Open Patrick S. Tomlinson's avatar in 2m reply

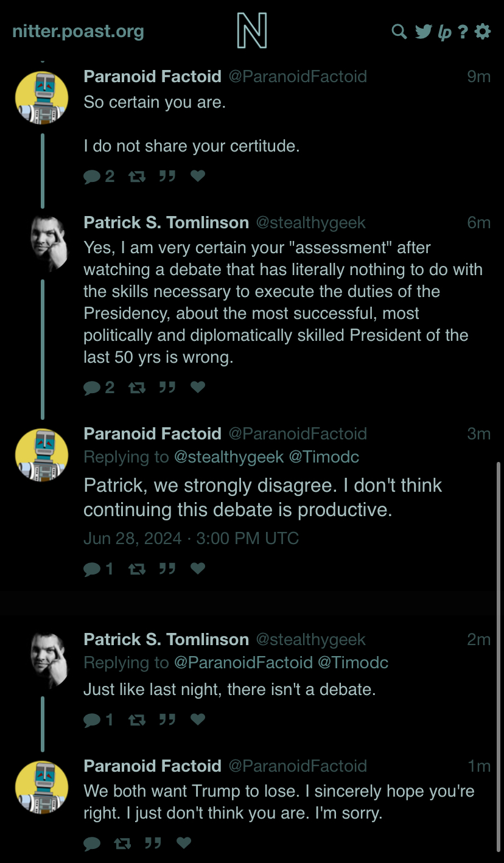[x=50, y=660]
